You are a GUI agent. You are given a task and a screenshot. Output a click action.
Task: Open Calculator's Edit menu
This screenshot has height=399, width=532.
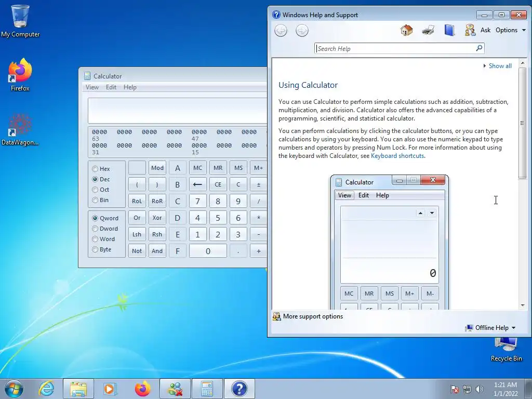tap(111, 87)
